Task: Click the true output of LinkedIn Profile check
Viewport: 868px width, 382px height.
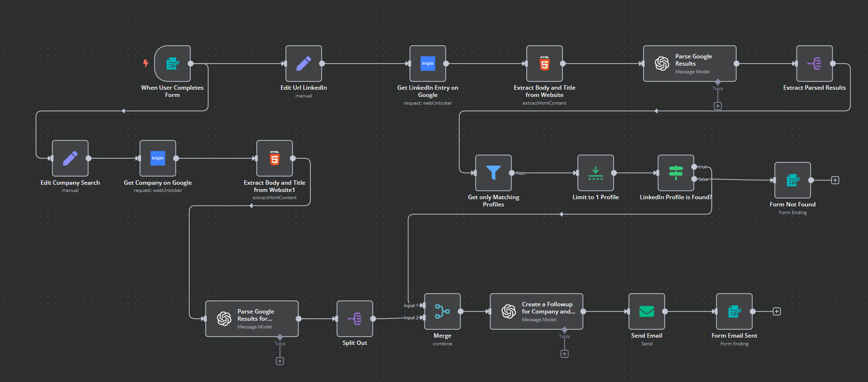Action: click(x=694, y=167)
